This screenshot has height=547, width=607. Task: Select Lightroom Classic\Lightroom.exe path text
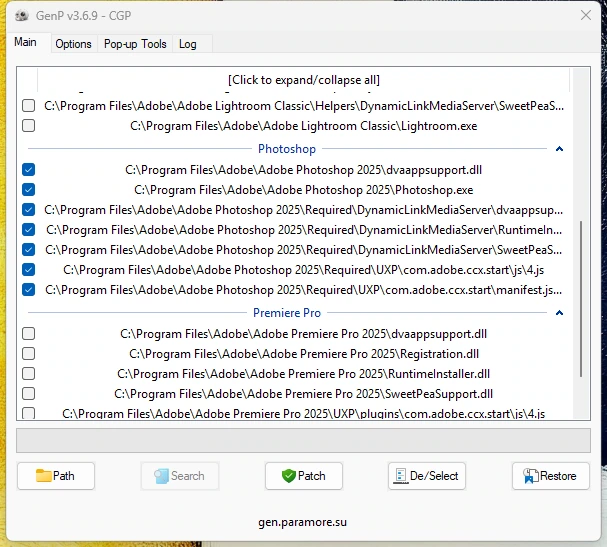304,126
